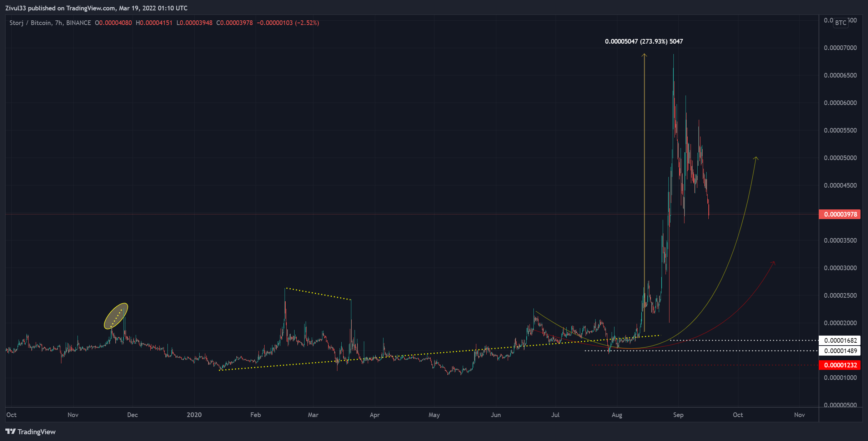
Task: Click the 0.00007000 price axis tick
Action: coord(840,48)
